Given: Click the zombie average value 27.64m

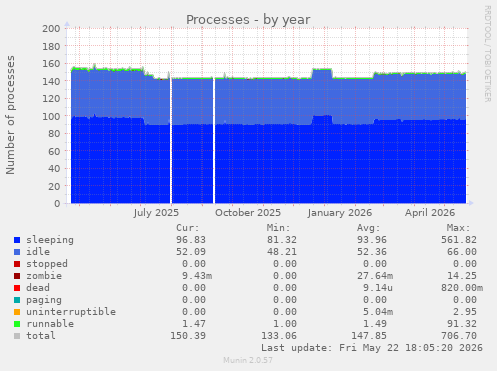Looking at the screenshot, I should tap(375, 276).
